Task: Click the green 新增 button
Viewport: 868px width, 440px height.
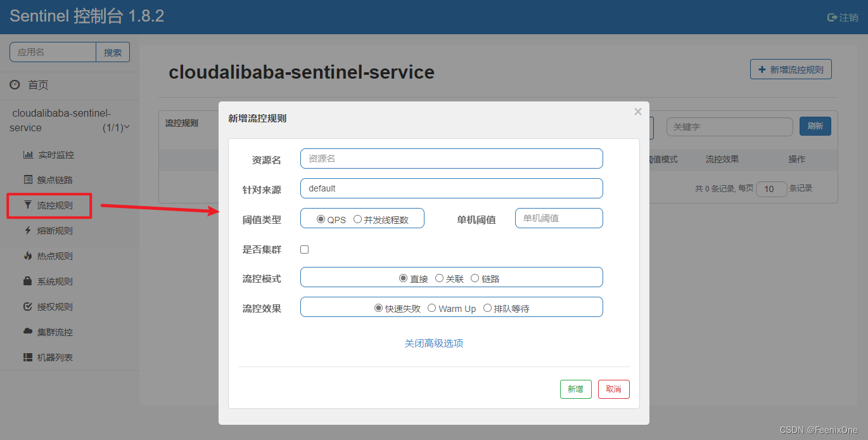Action: [575, 389]
